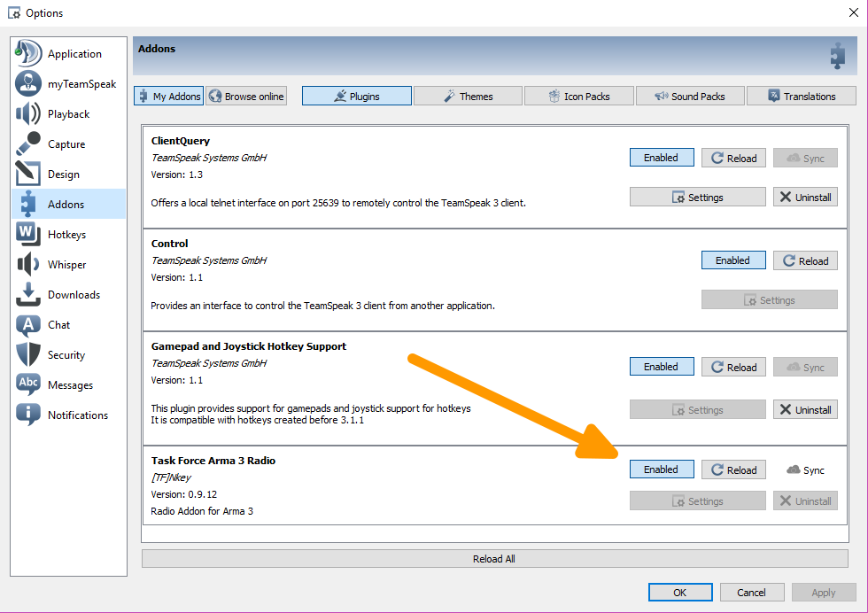Select the Notifications category label
Screen dimensions: 868x613
(x=78, y=415)
